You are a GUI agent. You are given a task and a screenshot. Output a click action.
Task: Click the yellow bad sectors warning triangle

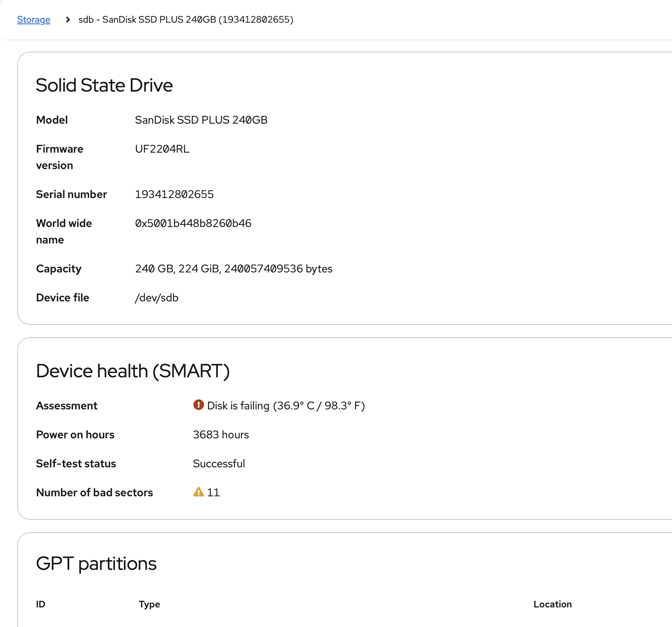point(198,492)
